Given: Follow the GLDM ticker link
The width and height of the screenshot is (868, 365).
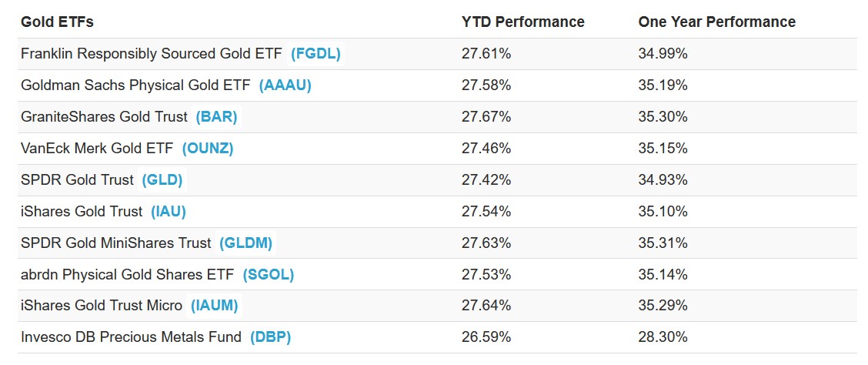Looking at the screenshot, I should (x=246, y=243).
